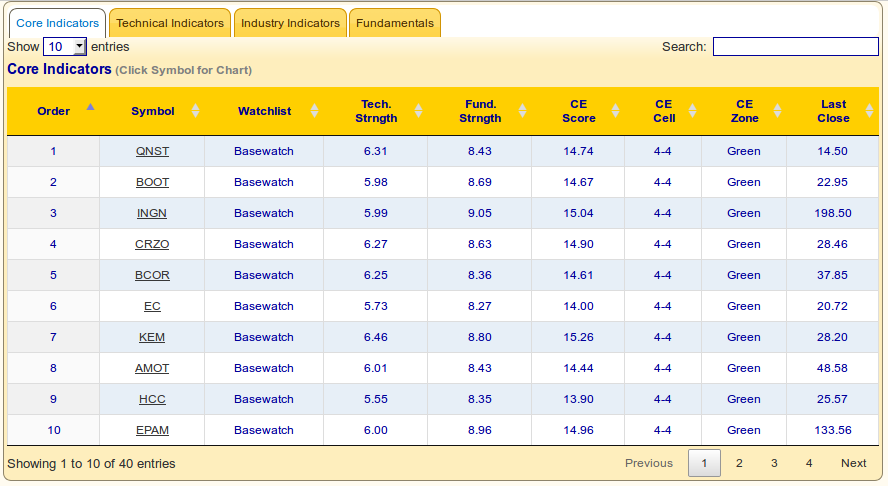Open chart for QNST symbol
Screen dimensions: 888x486
tap(152, 151)
